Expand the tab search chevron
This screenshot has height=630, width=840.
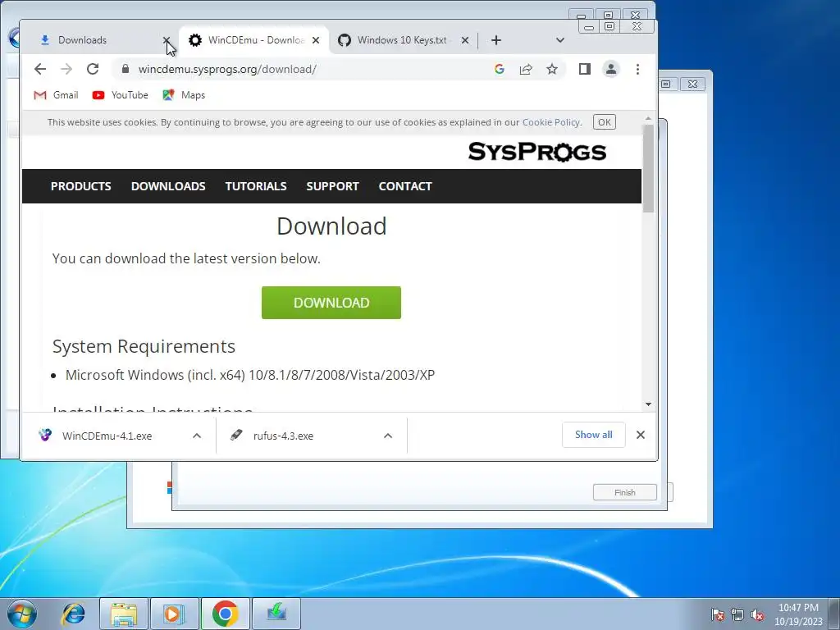559,40
